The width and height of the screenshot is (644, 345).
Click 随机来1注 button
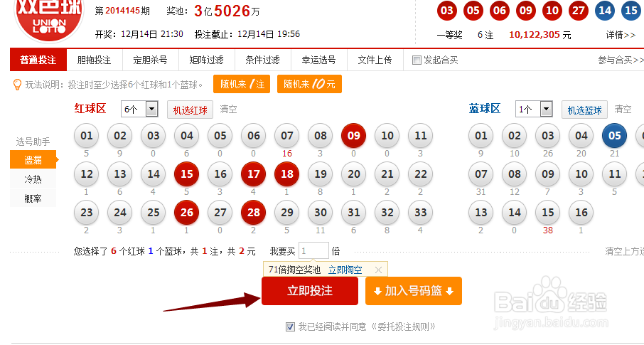click(242, 85)
